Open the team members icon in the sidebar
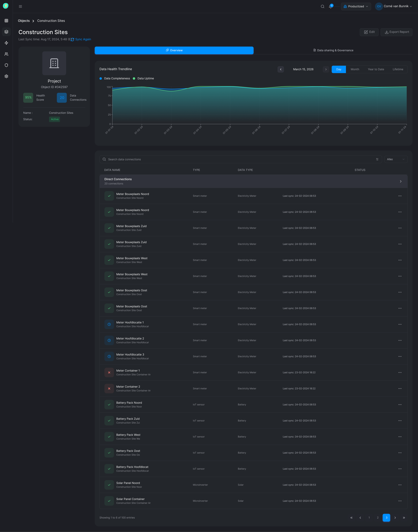The height and width of the screenshot is (532, 418). coord(6,54)
